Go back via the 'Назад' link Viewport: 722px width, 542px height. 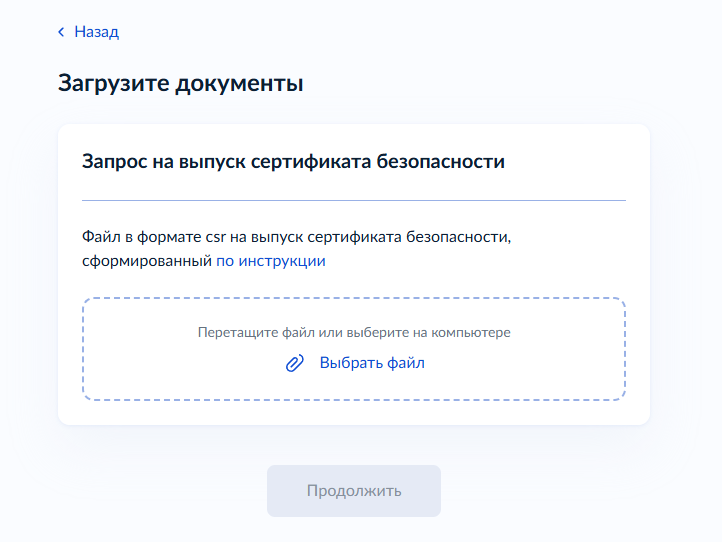point(96,32)
